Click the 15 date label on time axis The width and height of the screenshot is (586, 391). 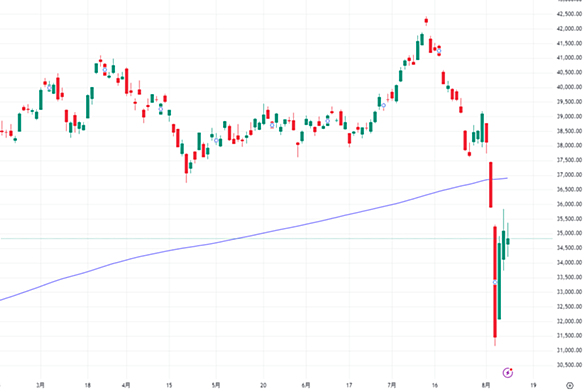pyautogui.click(x=169, y=385)
